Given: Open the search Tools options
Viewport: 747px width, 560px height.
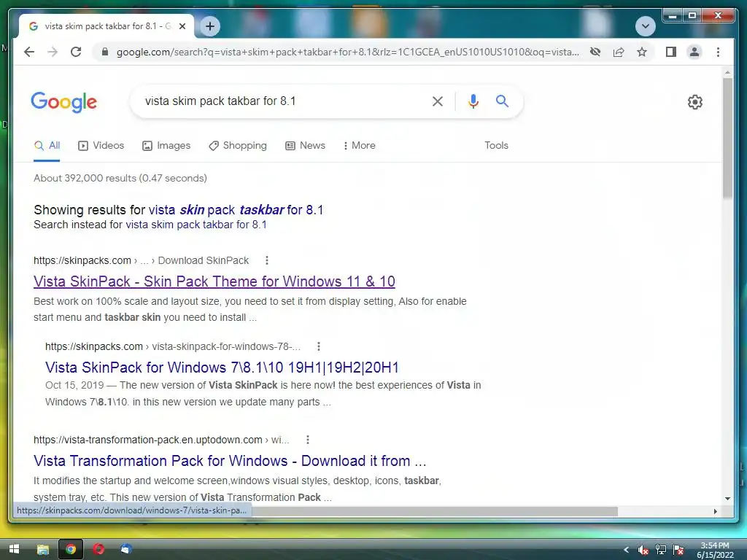Looking at the screenshot, I should pyautogui.click(x=496, y=146).
